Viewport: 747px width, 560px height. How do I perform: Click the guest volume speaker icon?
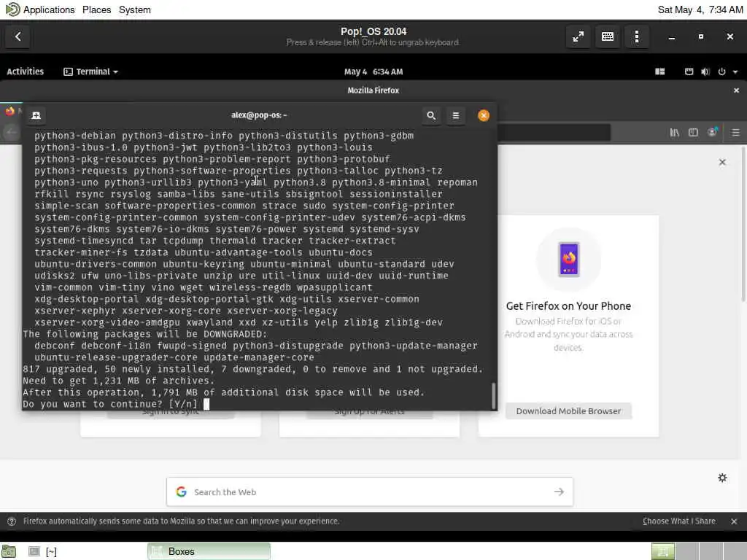tap(705, 71)
